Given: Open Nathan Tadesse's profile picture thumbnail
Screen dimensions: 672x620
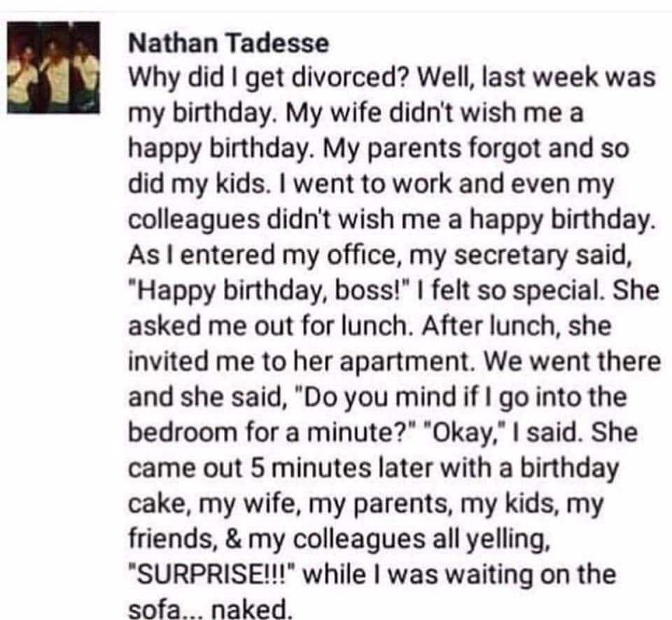Looking at the screenshot, I should 53,67.
